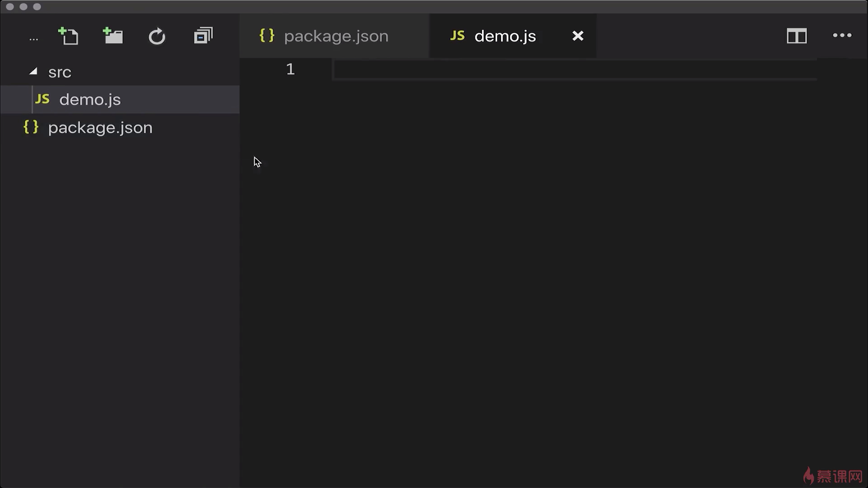
Task: Collapse the src folder arrow
Action: pos(33,71)
